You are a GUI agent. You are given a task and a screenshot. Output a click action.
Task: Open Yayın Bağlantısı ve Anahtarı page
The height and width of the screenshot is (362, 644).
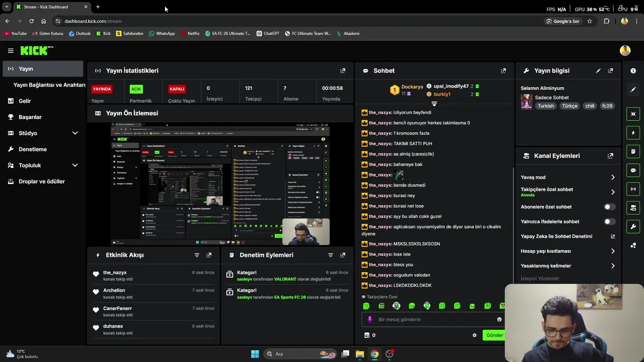coord(49,85)
